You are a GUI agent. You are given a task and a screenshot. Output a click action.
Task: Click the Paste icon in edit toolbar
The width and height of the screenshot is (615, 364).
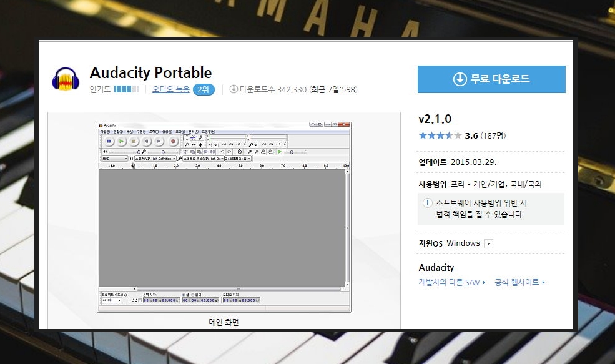click(x=199, y=152)
